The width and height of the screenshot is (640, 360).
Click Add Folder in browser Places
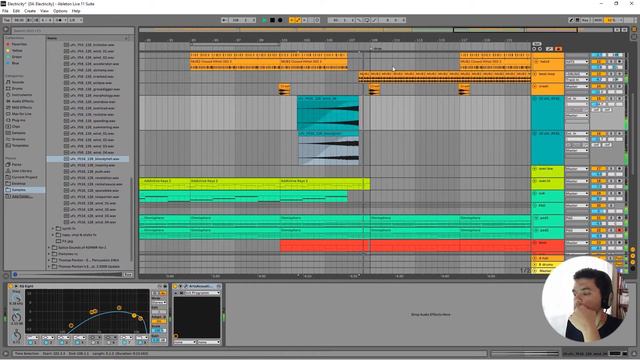tap(21, 196)
